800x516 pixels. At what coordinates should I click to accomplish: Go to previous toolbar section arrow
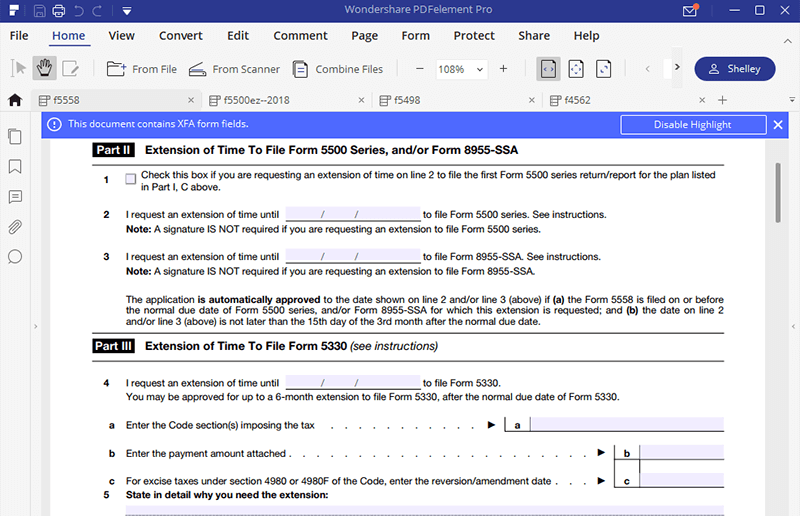647,68
